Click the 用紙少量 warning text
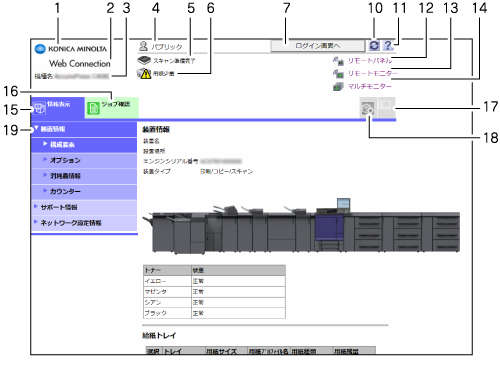 pyautogui.click(x=163, y=74)
